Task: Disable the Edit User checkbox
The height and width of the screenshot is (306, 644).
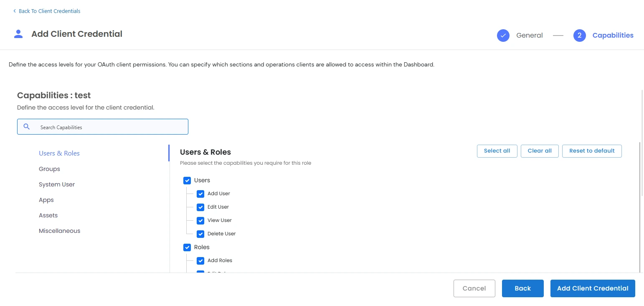Action: point(200,207)
